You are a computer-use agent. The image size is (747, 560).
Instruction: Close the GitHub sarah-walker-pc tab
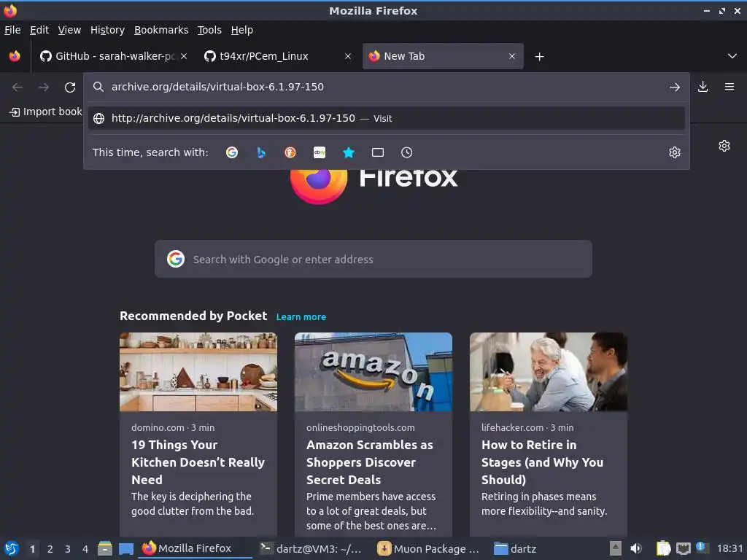[184, 56]
